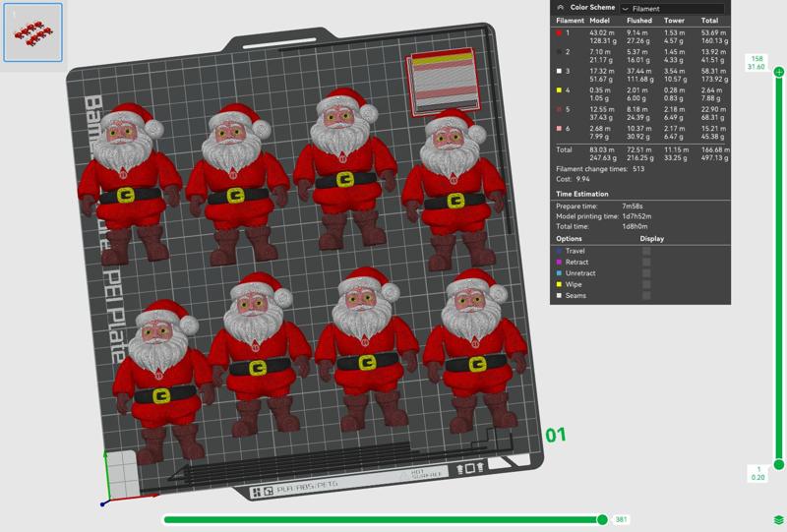Screen dimensions: 787x532
Task: Click the total filament value 166.68 m
Action: point(715,149)
